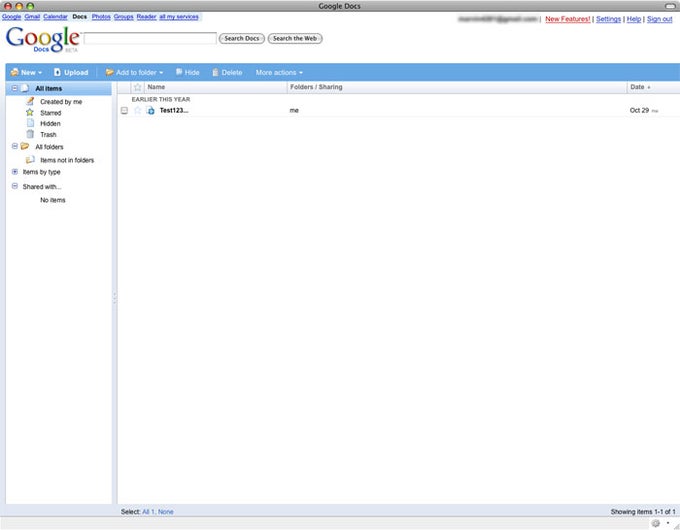Click the window toolbar toggle pill button
This screenshot has width=680, height=530.
tap(670, 6)
